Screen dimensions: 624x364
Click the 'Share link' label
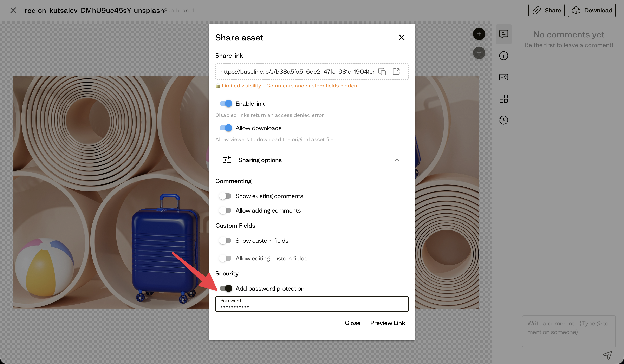tap(229, 56)
